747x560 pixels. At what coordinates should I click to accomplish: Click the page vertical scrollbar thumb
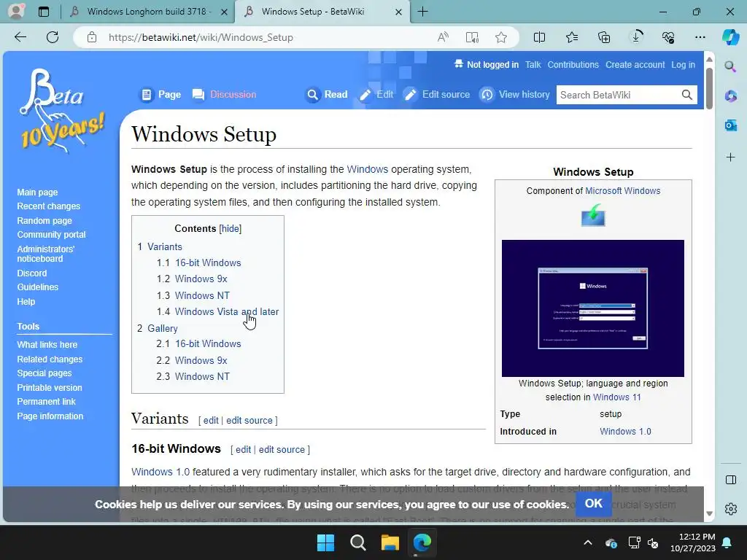(x=709, y=88)
